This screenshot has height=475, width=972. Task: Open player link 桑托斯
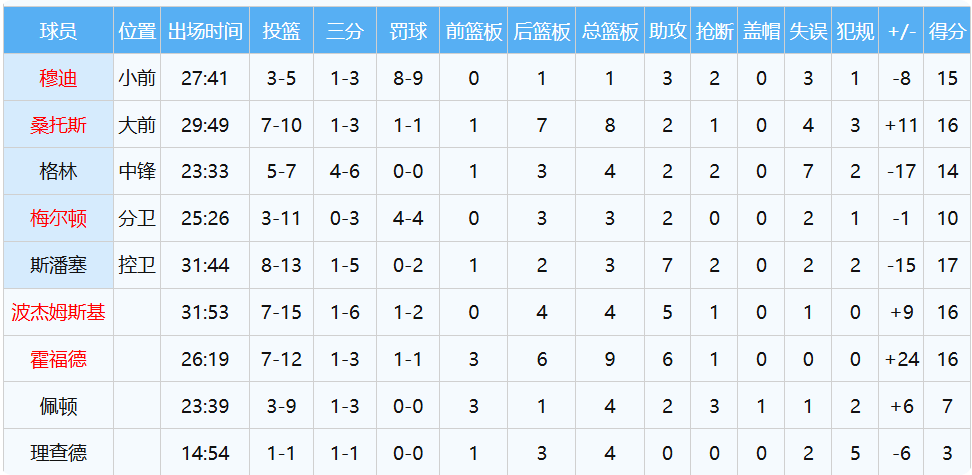point(58,125)
